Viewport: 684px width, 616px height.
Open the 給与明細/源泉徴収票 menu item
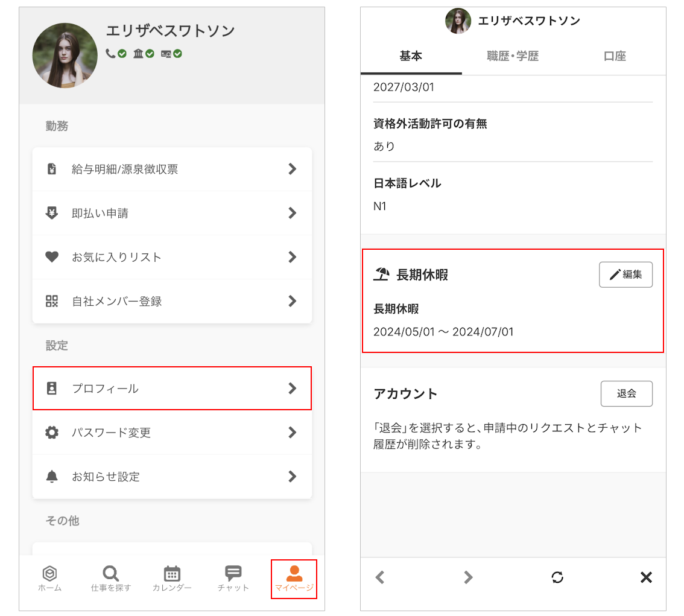pos(172,169)
